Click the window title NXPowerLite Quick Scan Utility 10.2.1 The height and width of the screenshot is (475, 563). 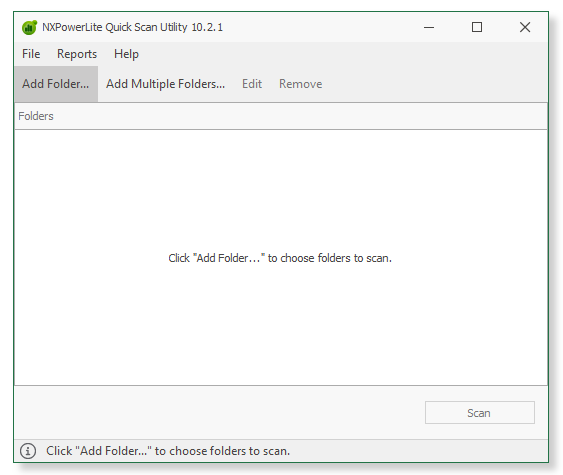click(x=132, y=27)
